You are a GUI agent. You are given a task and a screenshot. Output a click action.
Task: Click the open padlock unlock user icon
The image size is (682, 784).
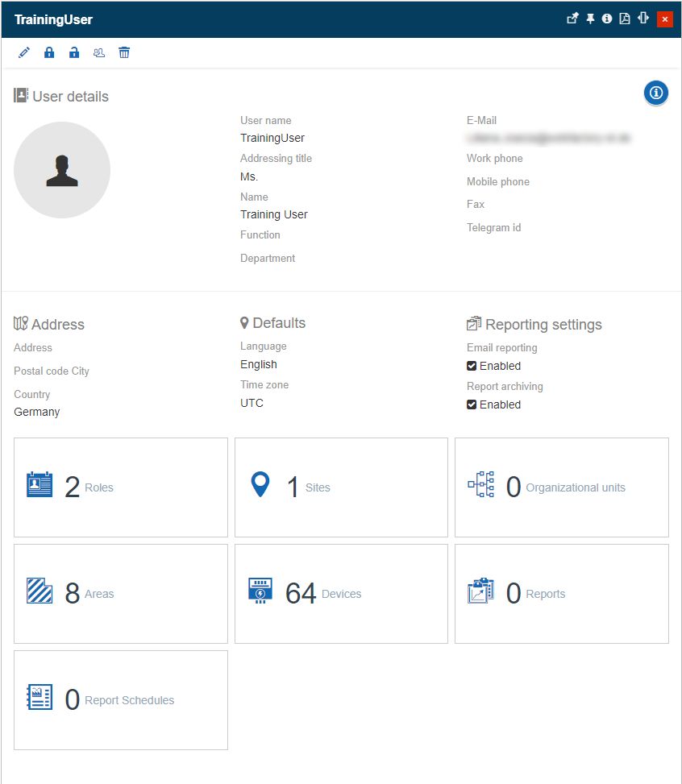click(74, 53)
